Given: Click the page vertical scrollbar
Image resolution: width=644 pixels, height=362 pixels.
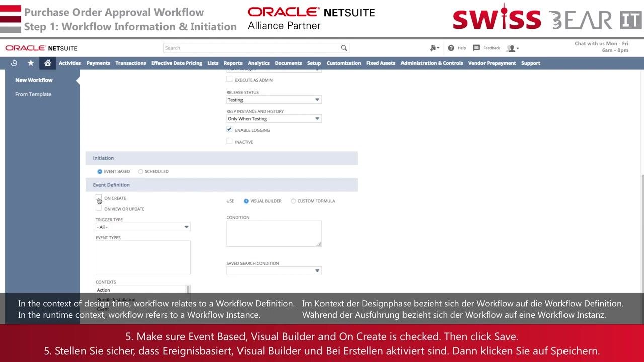Looking at the screenshot, I should [641, 234].
